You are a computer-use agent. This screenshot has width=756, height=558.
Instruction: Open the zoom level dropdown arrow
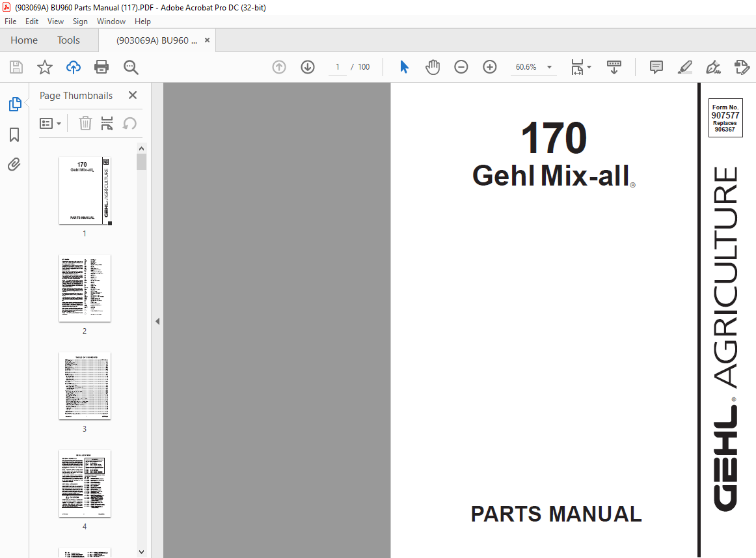tap(549, 67)
